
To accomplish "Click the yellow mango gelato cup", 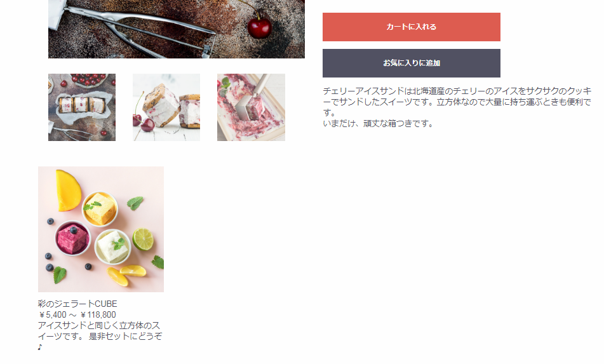I will [100, 209].
